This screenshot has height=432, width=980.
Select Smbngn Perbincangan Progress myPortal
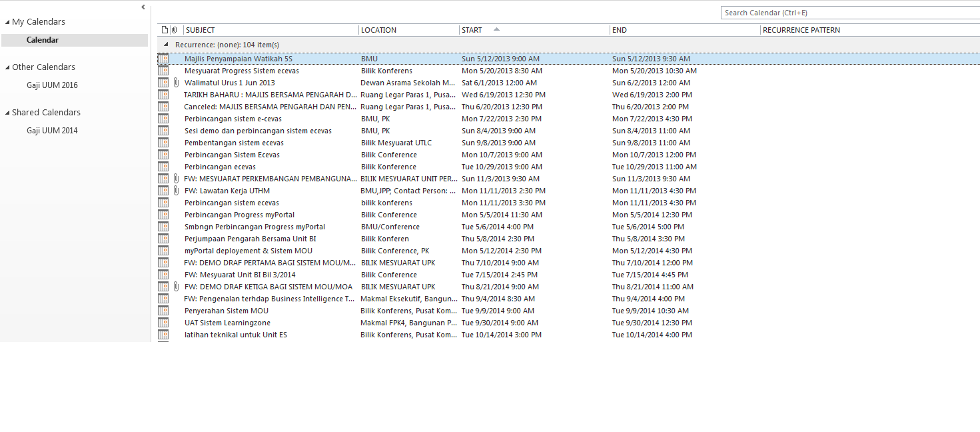[254, 227]
